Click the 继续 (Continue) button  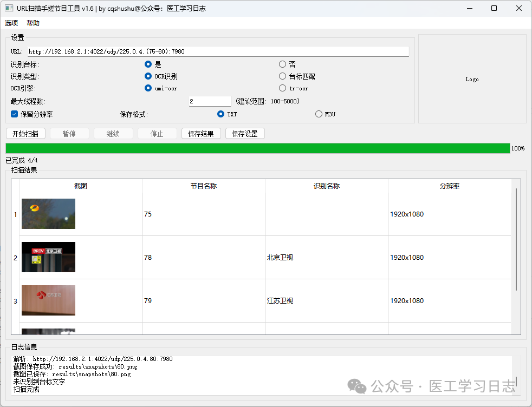click(113, 133)
